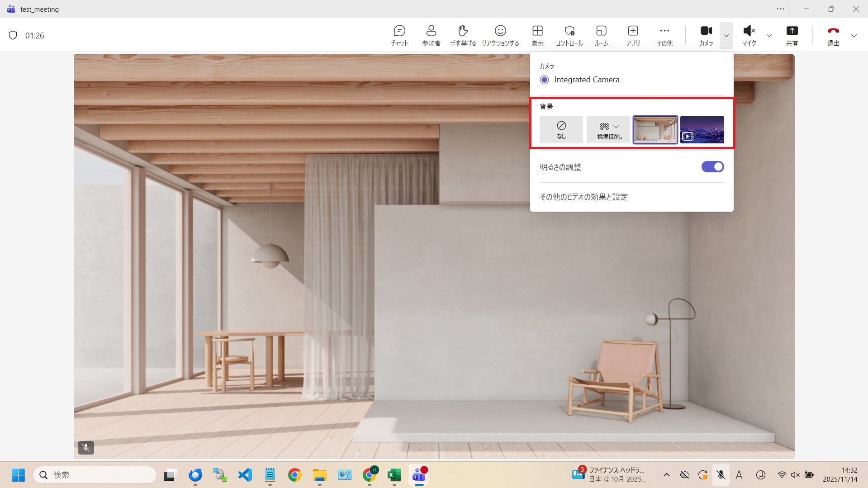Select the purple night landscape background thumbnail
Image resolution: width=868 pixels, height=488 pixels.
(x=702, y=130)
